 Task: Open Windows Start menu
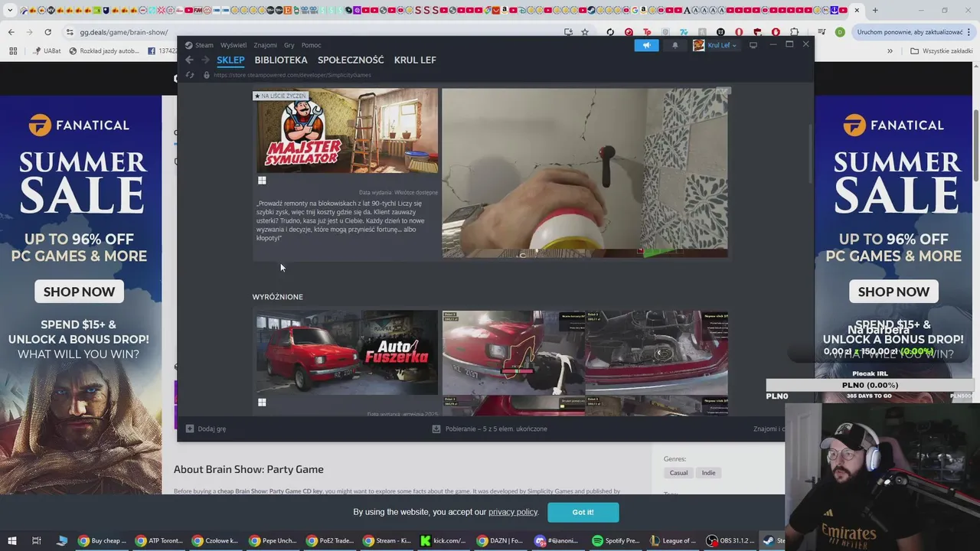[x=11, y=540]
